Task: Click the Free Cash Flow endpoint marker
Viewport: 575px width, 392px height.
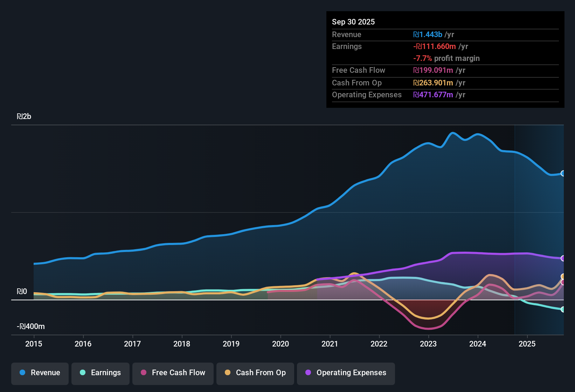Action: (x=563, y=282)
